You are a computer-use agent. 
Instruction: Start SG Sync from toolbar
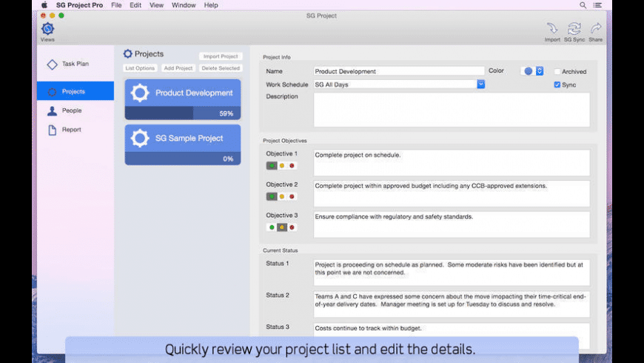(574, 28)
